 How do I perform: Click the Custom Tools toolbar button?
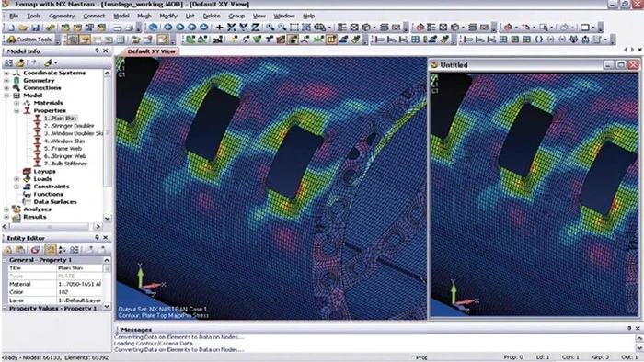tap(29, 40)
